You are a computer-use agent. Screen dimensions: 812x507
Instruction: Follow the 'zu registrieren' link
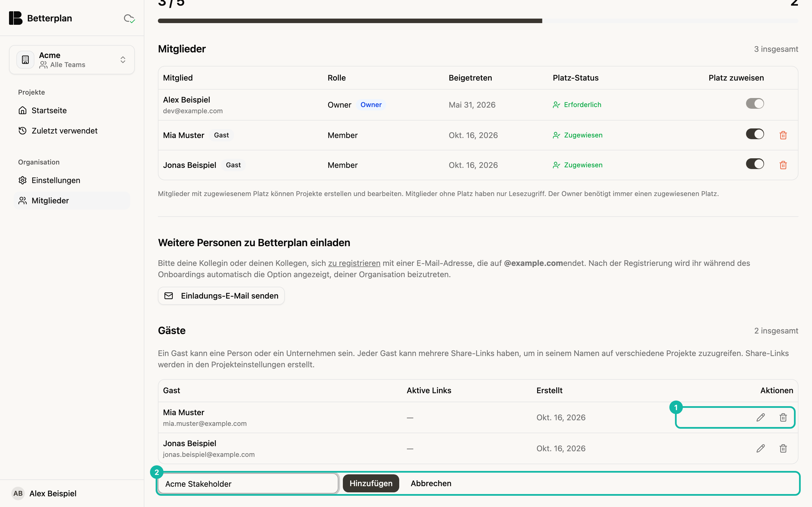pyautogui.click(x=354, y=263)
